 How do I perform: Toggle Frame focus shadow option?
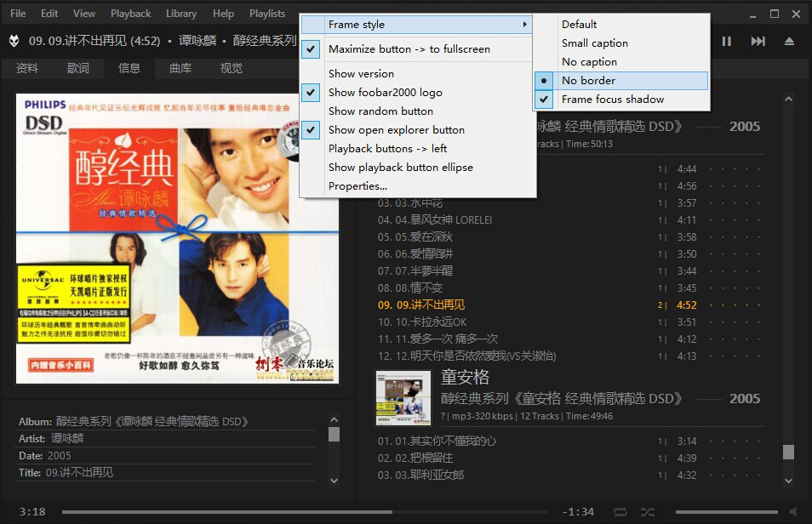coord(621,100)
